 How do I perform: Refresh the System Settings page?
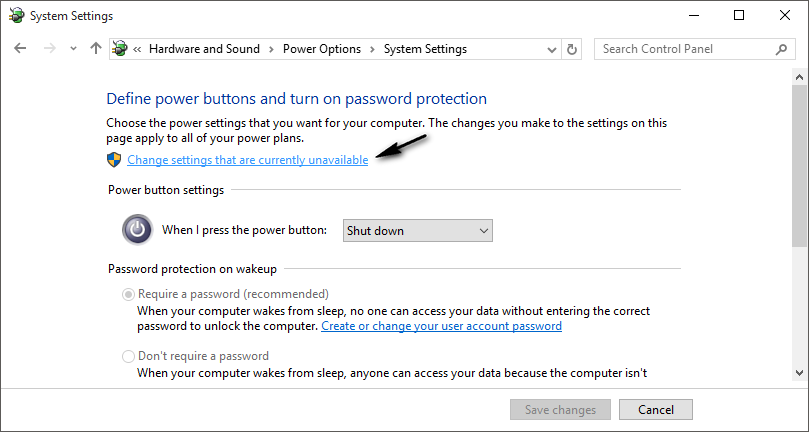tap(572, 48)
